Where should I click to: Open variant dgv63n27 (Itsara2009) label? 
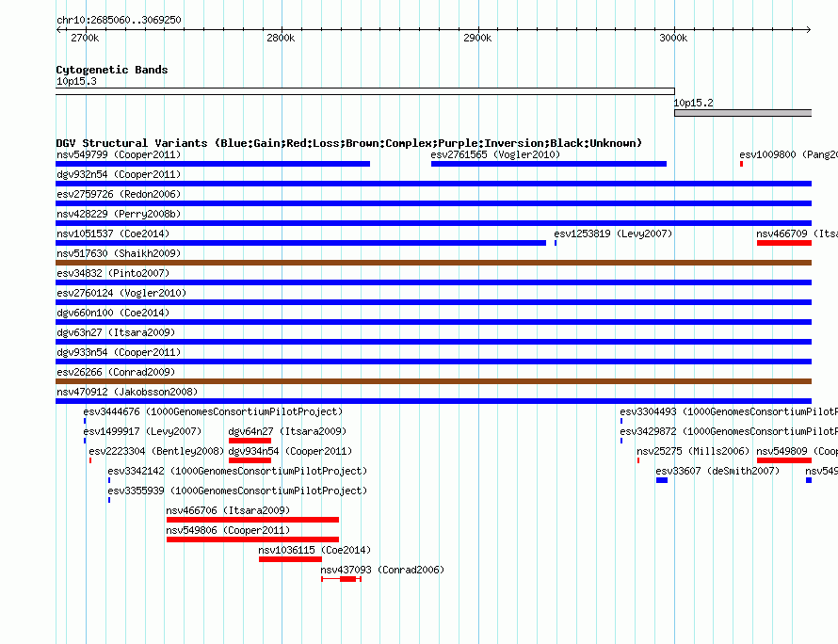(116, 332)
